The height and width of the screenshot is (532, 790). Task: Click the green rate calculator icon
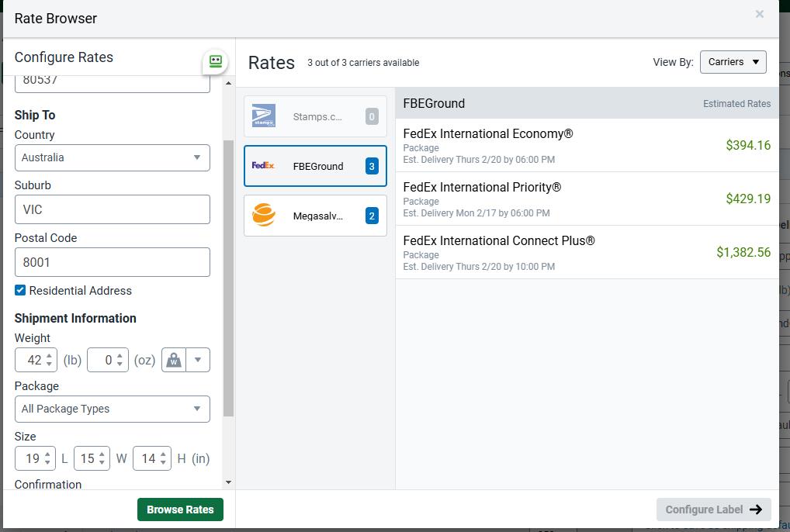pyautogui.click(x=215, y=62)
